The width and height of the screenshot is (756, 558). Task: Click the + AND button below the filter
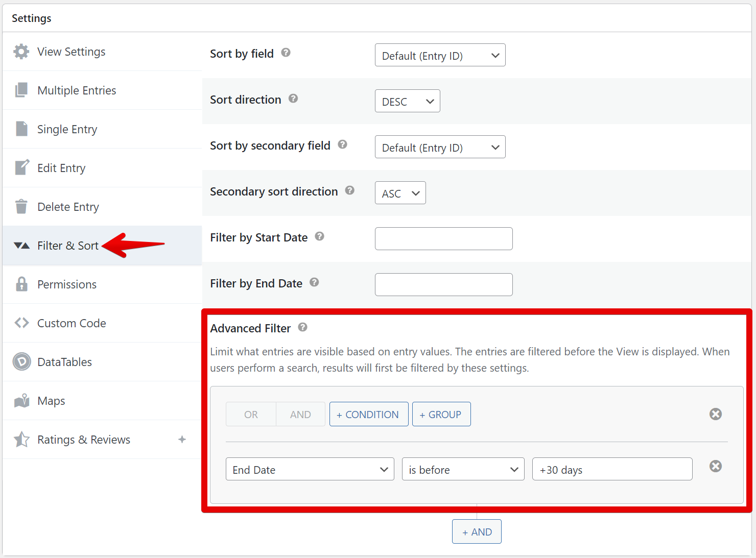pyautogui.click(x=477, y=532)
